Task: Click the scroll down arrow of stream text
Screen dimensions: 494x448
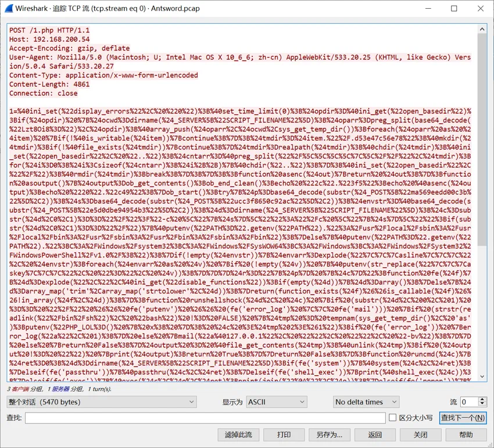Action: coord(482,377)
